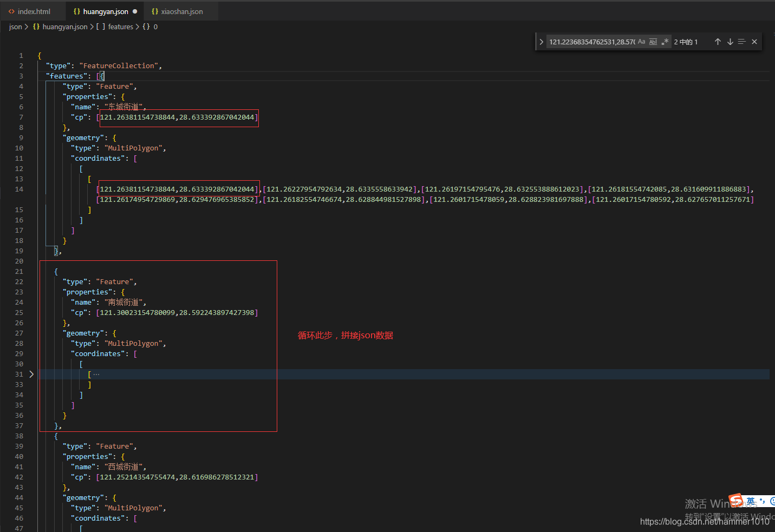Click the name value "南城街道"
Screen dimensions: 775x532
click(x=123, y=302)
